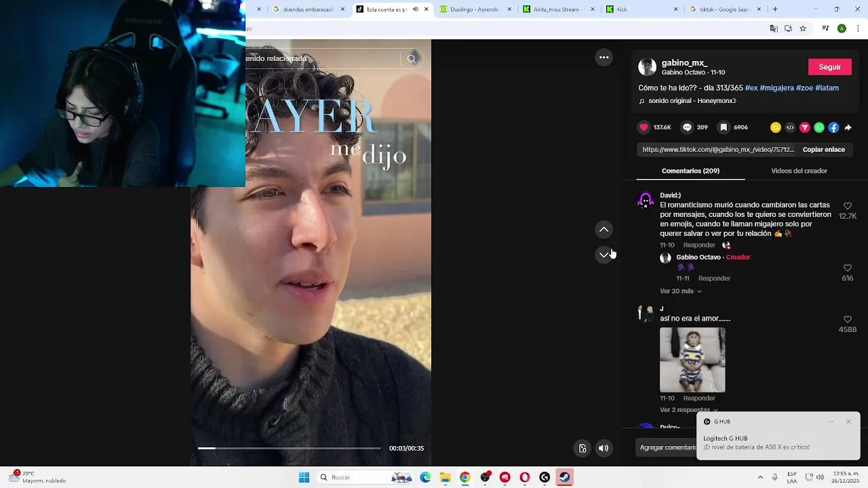The height and width of the screenshot is (488, 868).
Task: Close the Logitech G HUB notification
Action: [848, 422]
